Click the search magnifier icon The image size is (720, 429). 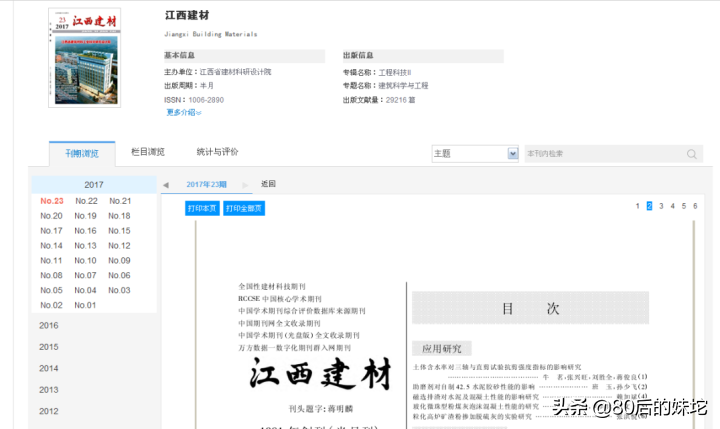coord(692,154)
